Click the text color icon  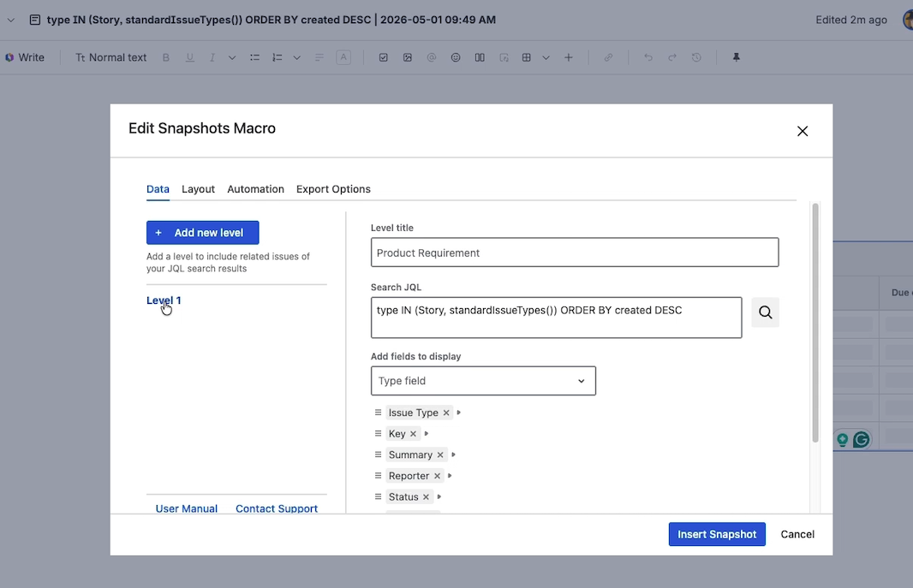(343, 57)
